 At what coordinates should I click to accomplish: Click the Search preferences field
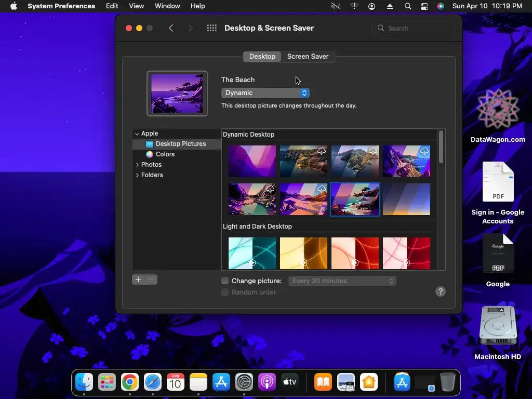click(x=414, y=28)
